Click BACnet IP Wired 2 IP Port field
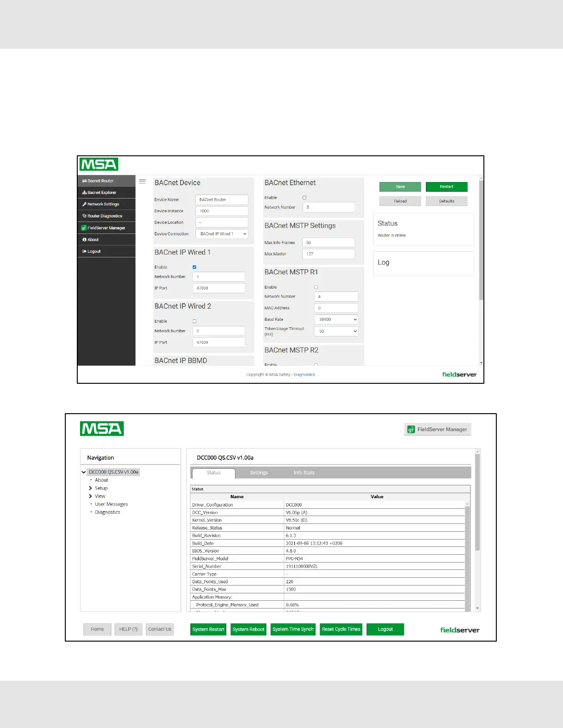The image size is (563, 728). click(x=218, y=342)
